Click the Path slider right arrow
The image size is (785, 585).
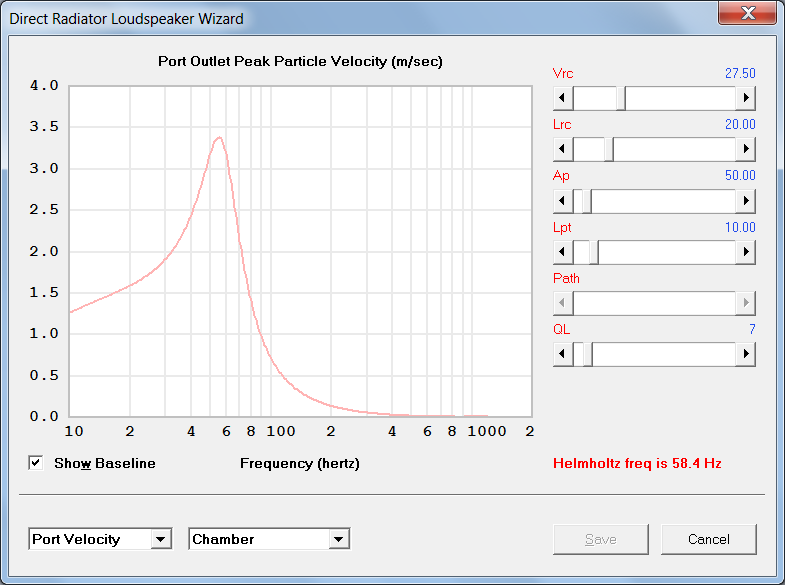pyautogui.click(x=745, y=303)
